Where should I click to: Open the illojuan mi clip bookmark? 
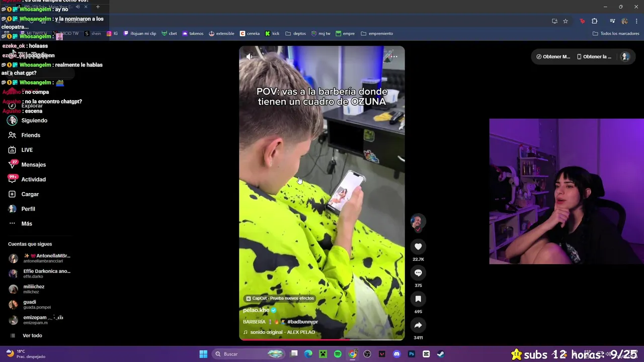pyautogui.click(x=139, y=34)
